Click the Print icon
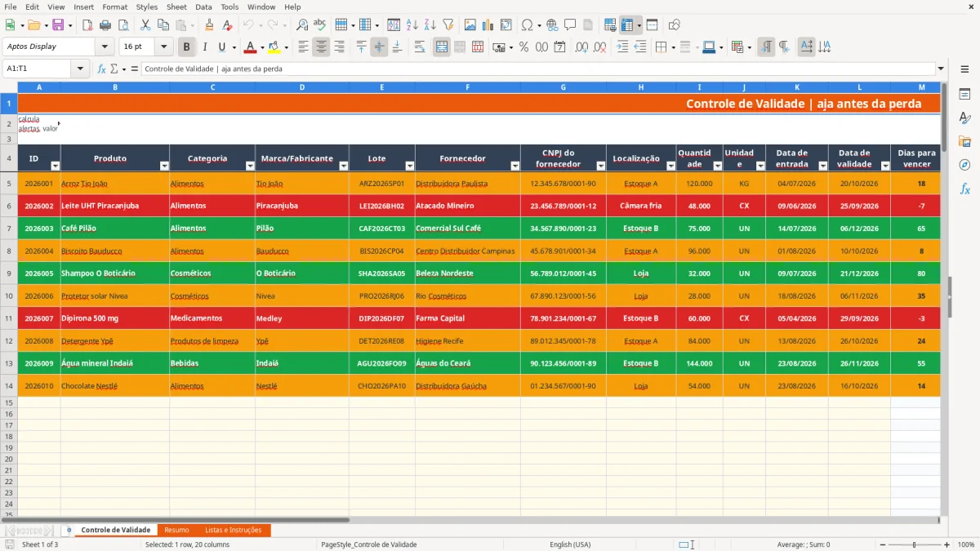The image size is (980, 551). [x=105, y=25]
